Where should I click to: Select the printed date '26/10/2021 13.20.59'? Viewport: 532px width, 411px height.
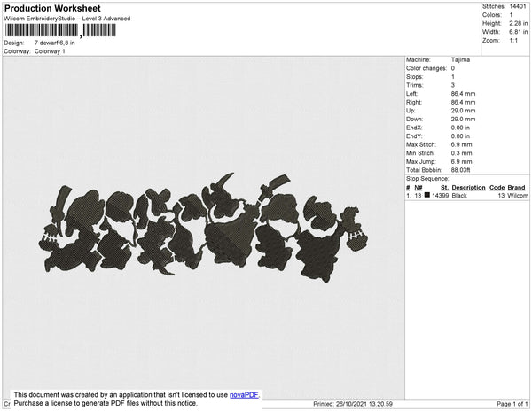(364, 404)
